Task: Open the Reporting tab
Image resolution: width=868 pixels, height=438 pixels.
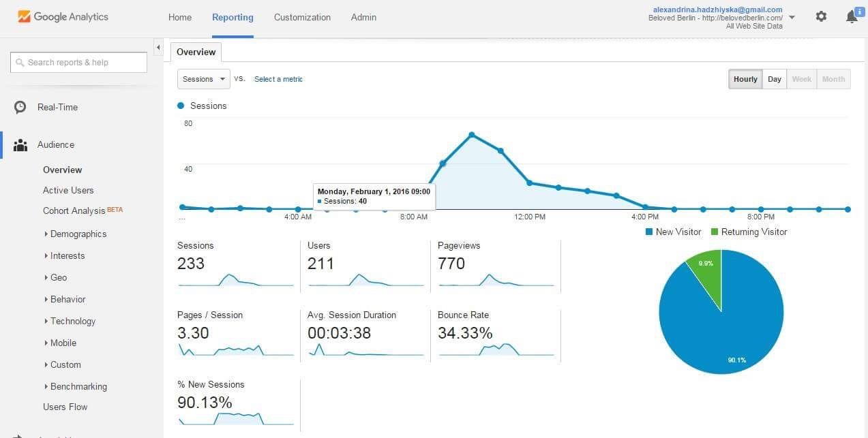Action: 233,18
